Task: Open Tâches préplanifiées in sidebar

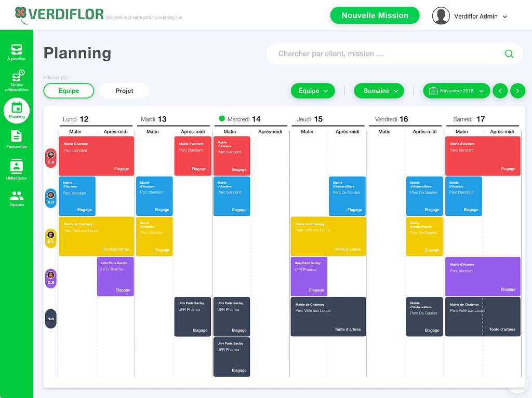Action: pyautogui.click(x=17, y=78)
